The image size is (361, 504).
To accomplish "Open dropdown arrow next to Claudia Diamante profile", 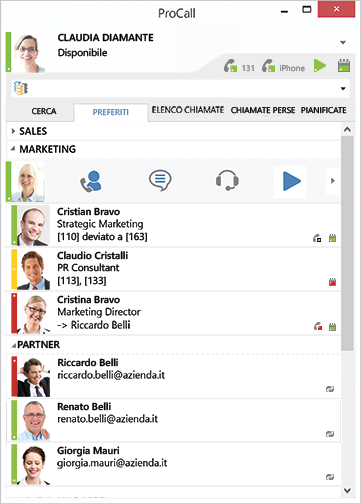I will click(x=343, y=43).
